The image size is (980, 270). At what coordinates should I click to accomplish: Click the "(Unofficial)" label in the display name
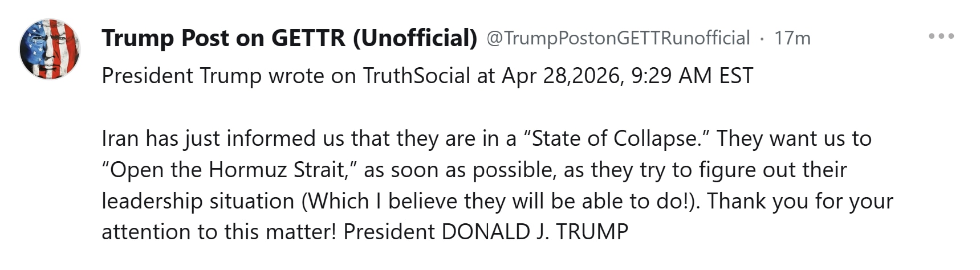[414, 38]
